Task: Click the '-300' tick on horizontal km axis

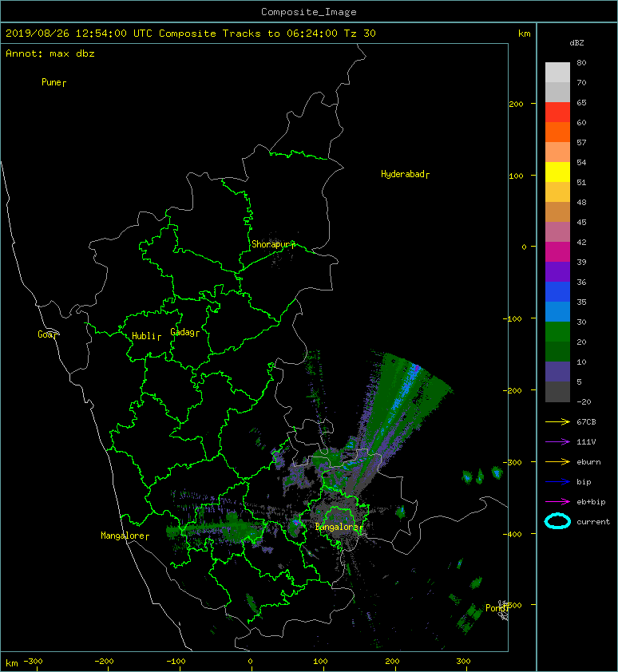Action: pyautogui.click(x=33, y=662)
